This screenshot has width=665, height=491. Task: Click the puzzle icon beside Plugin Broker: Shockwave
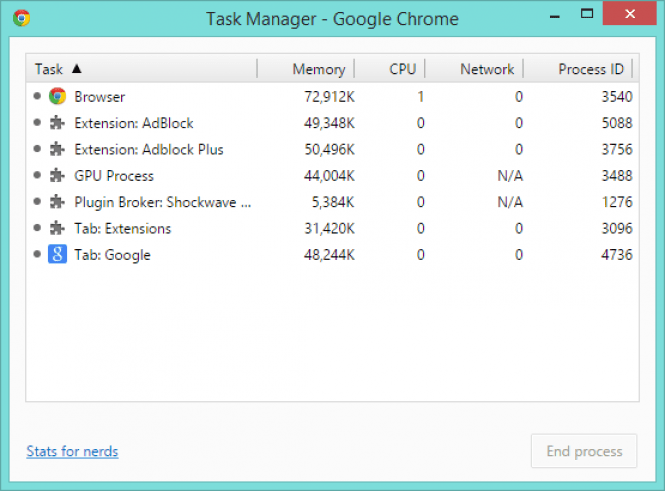[x=57, y=202]
